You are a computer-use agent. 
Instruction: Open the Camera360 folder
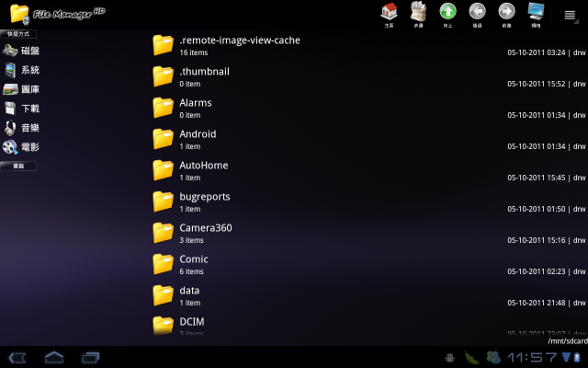click(369, 233)
